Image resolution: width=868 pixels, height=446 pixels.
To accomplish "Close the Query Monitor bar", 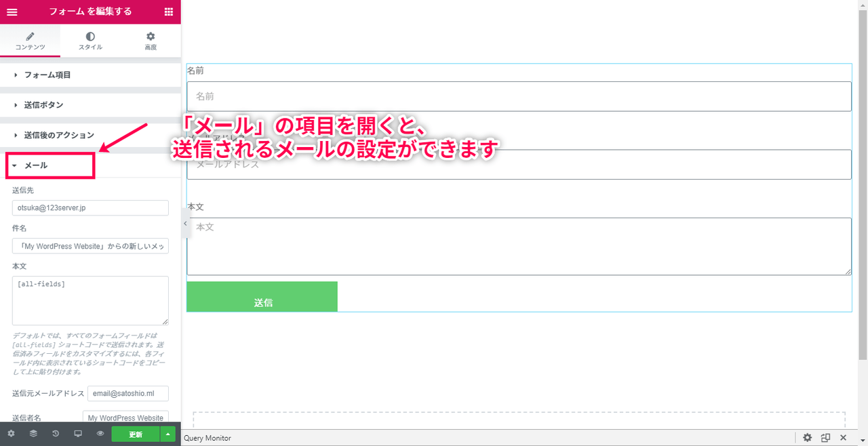I will (843, 438).
